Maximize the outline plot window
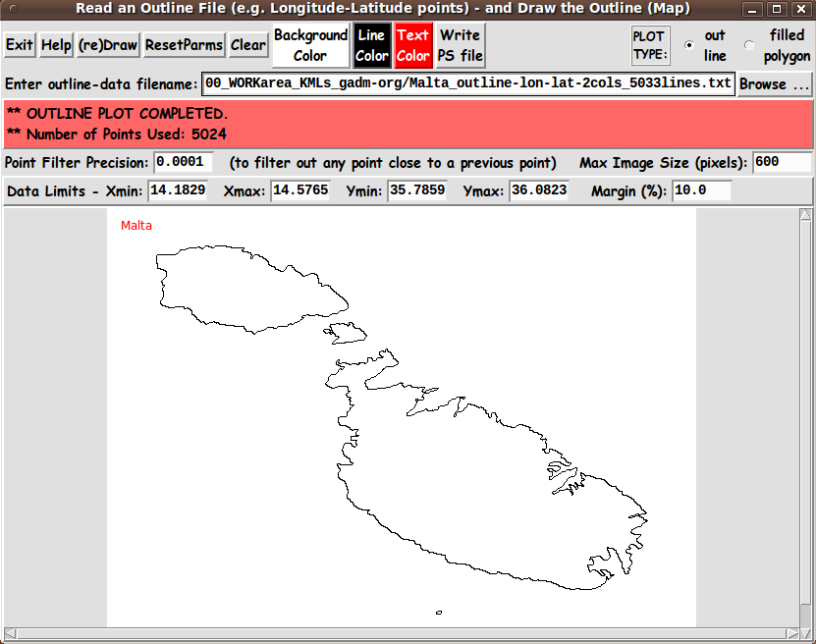The height and width of the screenshot is (644, 816). click(x=777, y=9)
